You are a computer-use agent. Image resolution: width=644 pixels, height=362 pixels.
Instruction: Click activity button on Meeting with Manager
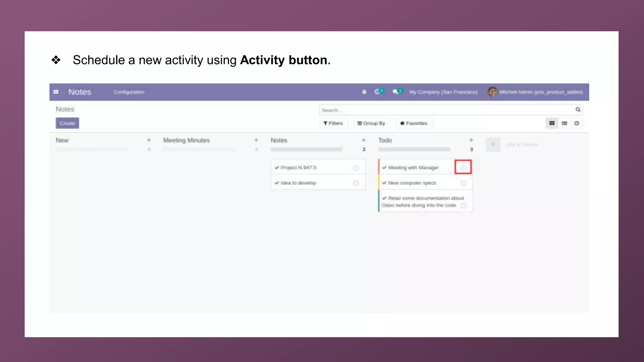click(463, 167)
